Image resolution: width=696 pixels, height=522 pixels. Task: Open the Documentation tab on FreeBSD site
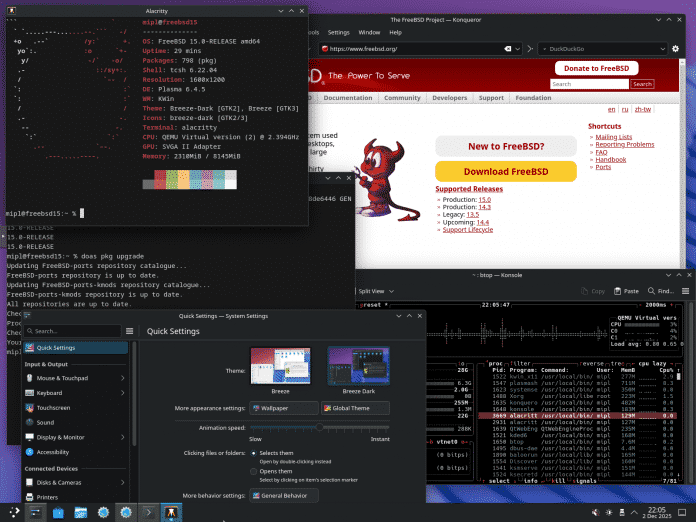pyautogui.click(x=348, y=98)
